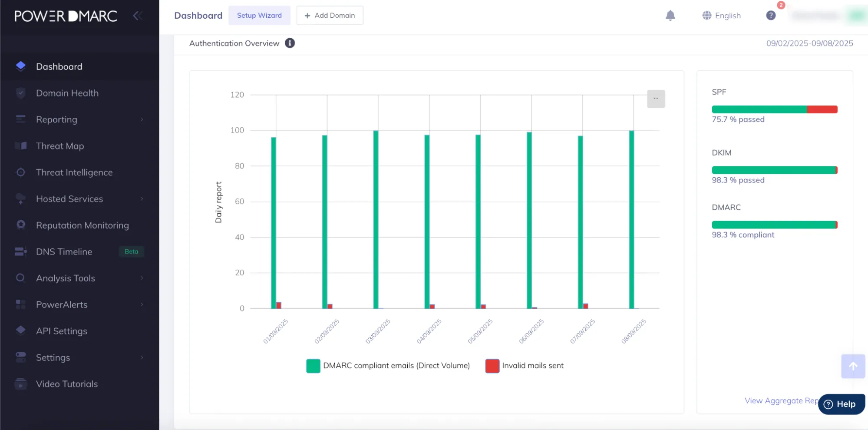The width and height of the screenshot is (868, 430).
Task: Click the Hosted Services cloud icon
Action: pyautogui.click(x=20, y=198)
